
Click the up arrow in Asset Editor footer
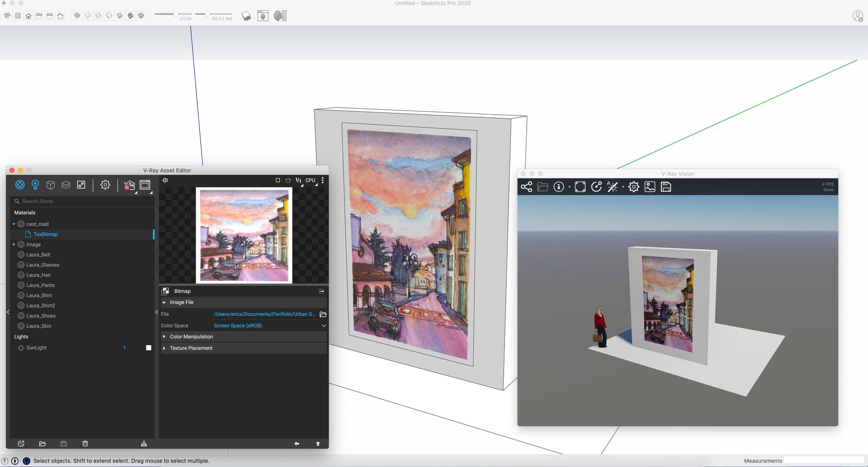tap(318, 444)
